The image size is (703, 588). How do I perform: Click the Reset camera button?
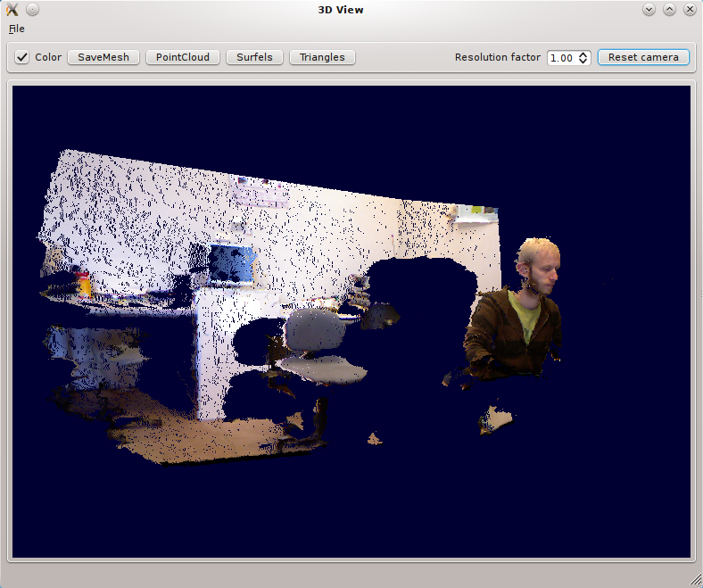click(643, 57)
